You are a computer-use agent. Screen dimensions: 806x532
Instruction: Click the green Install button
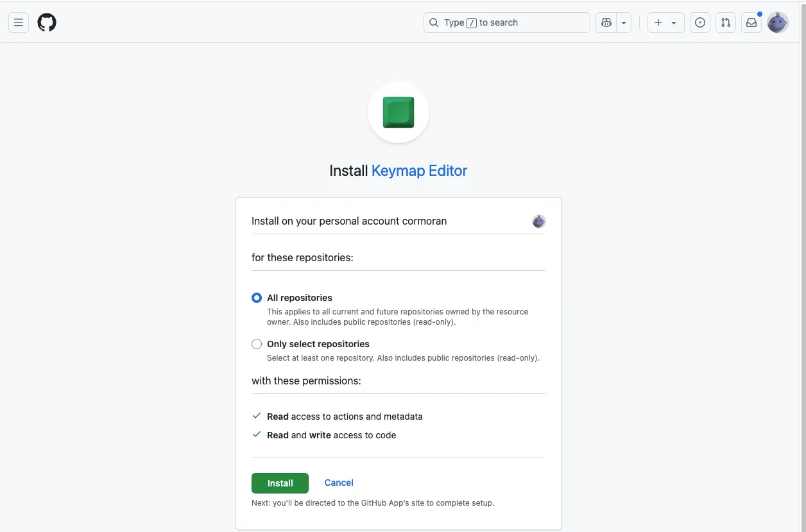280,483
